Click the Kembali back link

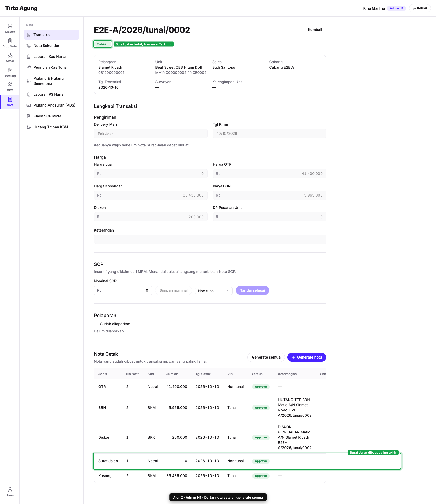coord(315,30)
